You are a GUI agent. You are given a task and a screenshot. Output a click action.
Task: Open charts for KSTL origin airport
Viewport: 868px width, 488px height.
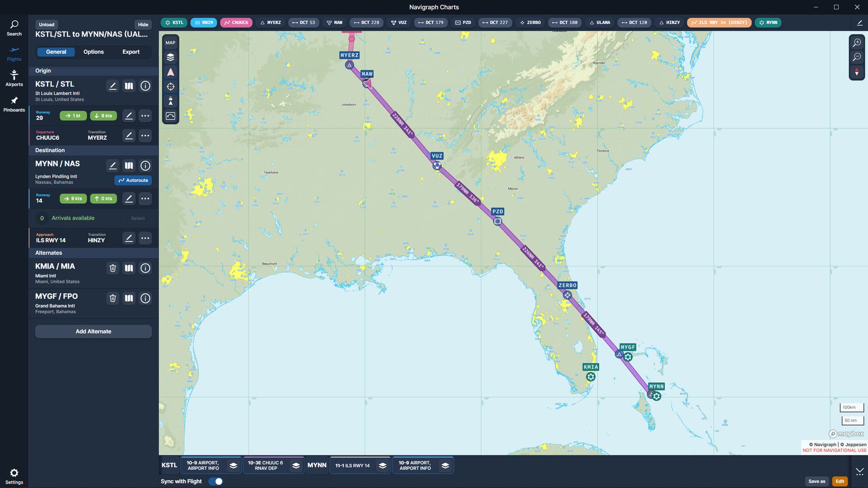129,86
